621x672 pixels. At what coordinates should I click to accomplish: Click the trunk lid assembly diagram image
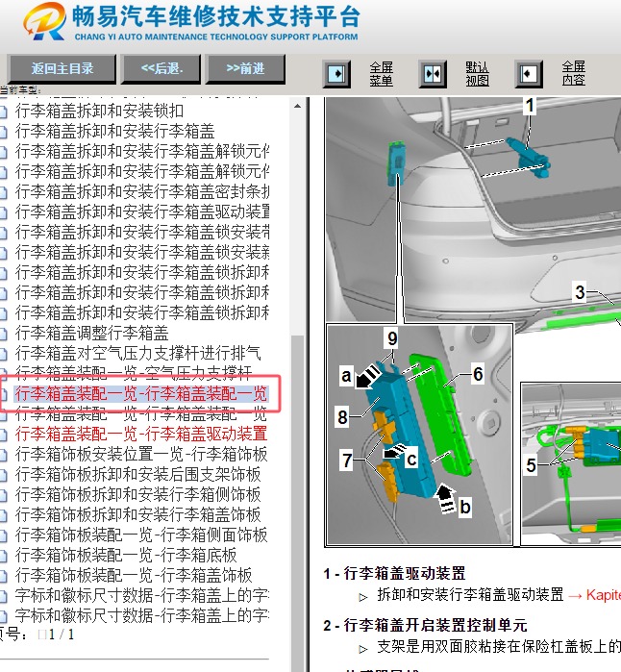point(473,322)
